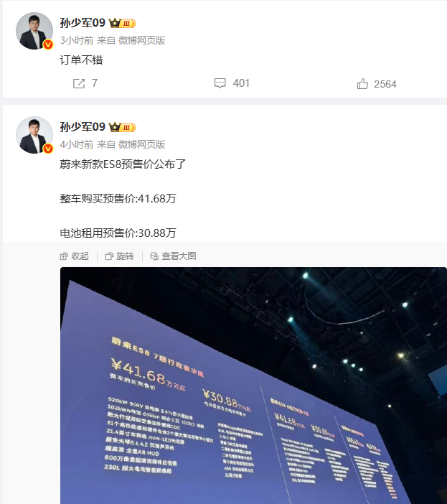447x504 pixels.
Task: Click the verified V badge on second avatar
Action: click(48, 149)
